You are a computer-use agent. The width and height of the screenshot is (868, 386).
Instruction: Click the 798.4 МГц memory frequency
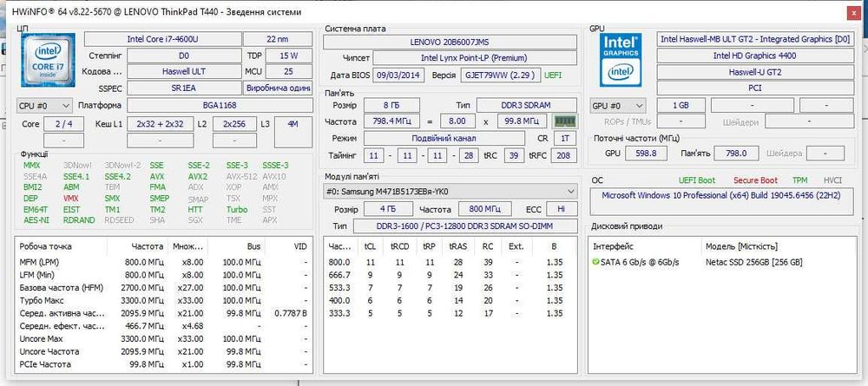click(x=391, y=121)
